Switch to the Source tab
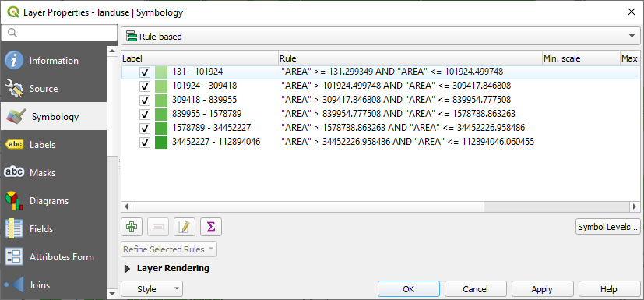This screenshot has height=300, width=644. (x=54, y=88)
